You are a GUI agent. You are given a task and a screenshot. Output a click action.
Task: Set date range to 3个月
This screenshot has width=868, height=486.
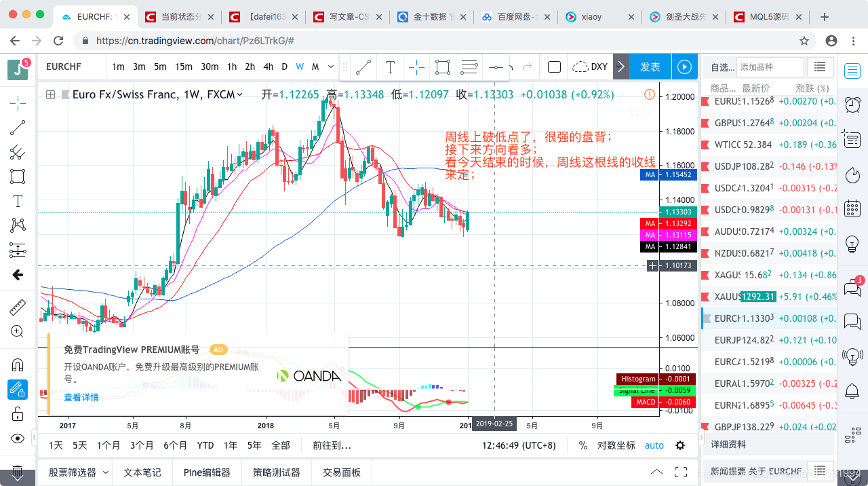click(x=142, y=445)
